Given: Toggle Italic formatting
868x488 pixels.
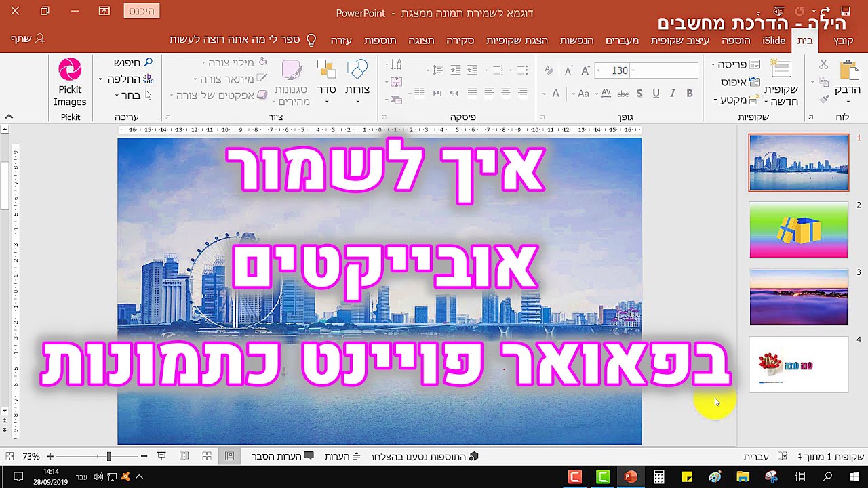Looking at the screenshot, I should pyautogui.click(x=673, y=94).
